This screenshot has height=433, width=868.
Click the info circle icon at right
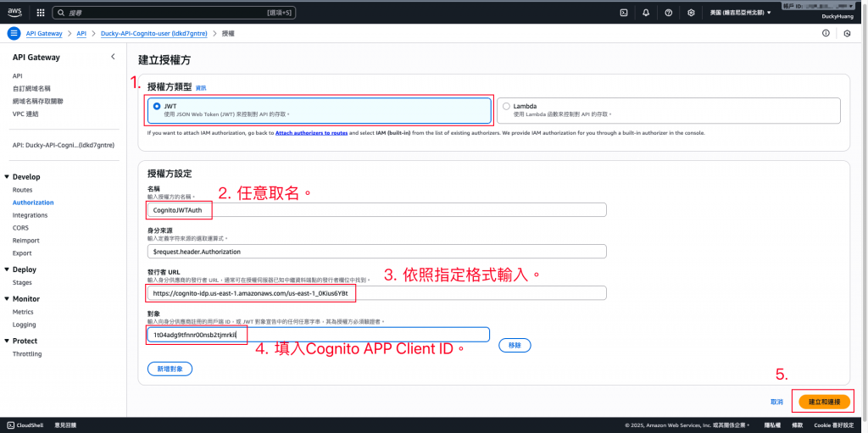(x=826, y=33)
